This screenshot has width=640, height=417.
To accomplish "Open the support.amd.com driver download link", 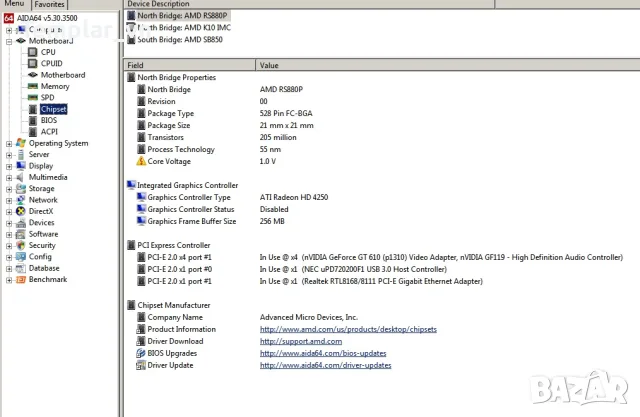I will coord(301,341).
